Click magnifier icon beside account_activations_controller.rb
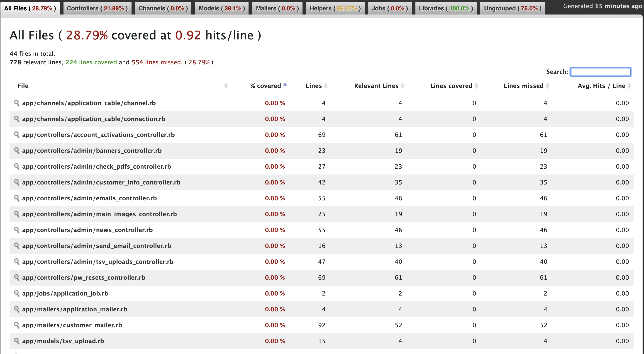Screen dimensions: 644x354 (x=17, y=135)
